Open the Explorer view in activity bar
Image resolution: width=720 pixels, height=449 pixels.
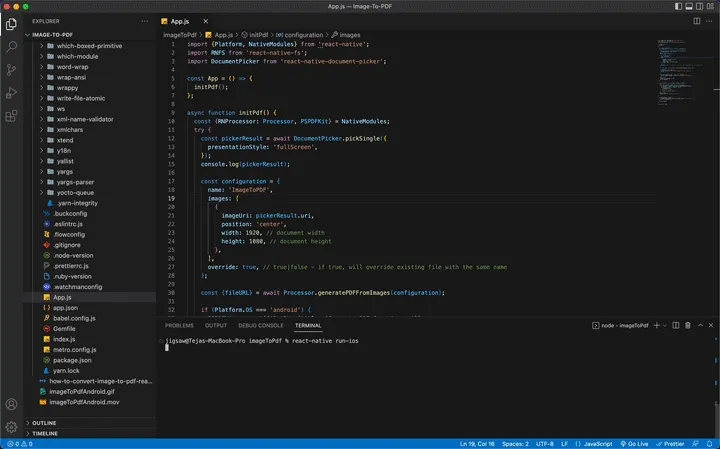coord(11,24)
